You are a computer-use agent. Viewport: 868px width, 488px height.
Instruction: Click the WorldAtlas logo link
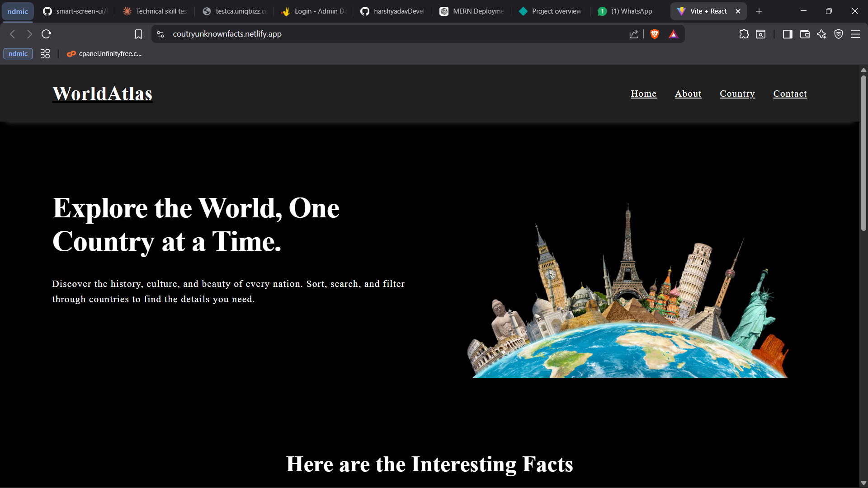tap(102, 94)
